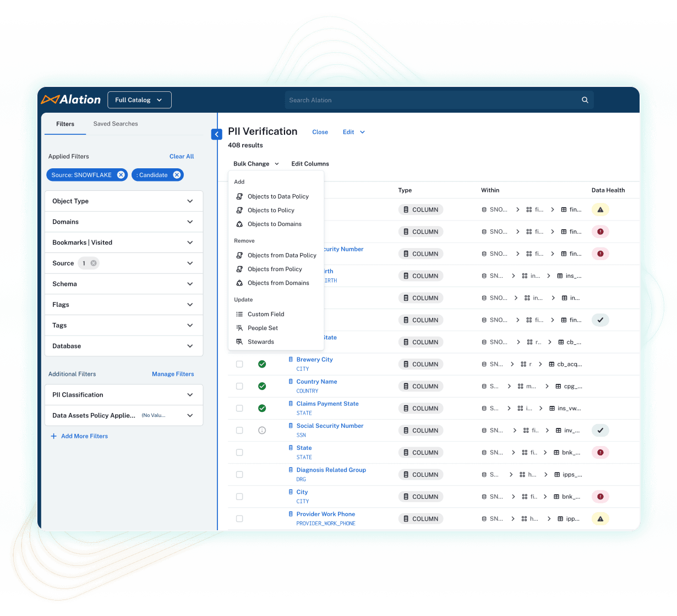Switch to the Saved Searches tab
This screenshot has height=616, width=677.
click(x=115, y=124)
